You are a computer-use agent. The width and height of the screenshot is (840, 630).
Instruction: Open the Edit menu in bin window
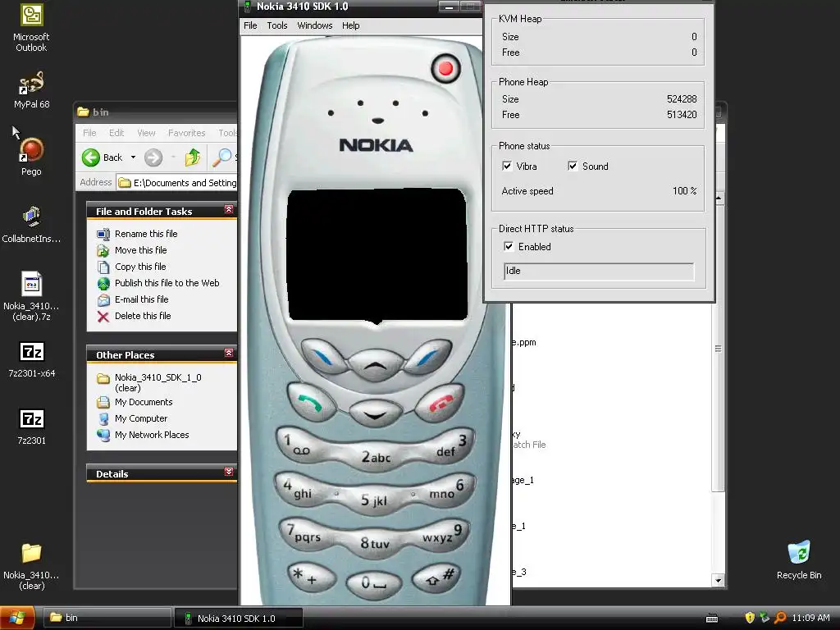[116, 133]
